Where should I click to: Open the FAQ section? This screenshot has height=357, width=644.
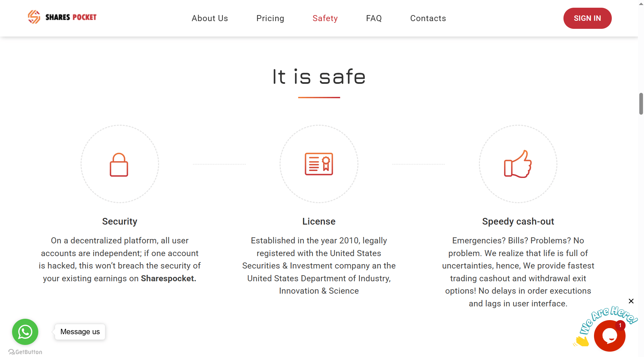374,18
